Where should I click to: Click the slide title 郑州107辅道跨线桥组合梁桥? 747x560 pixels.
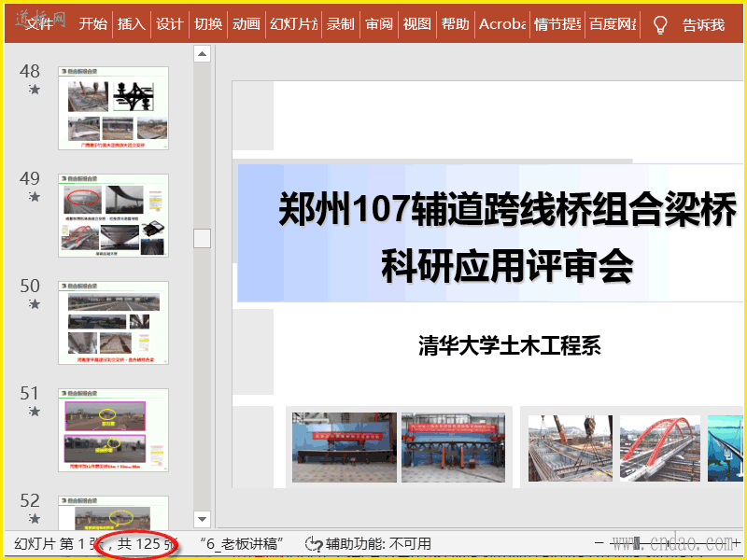[x=507, y=209]
